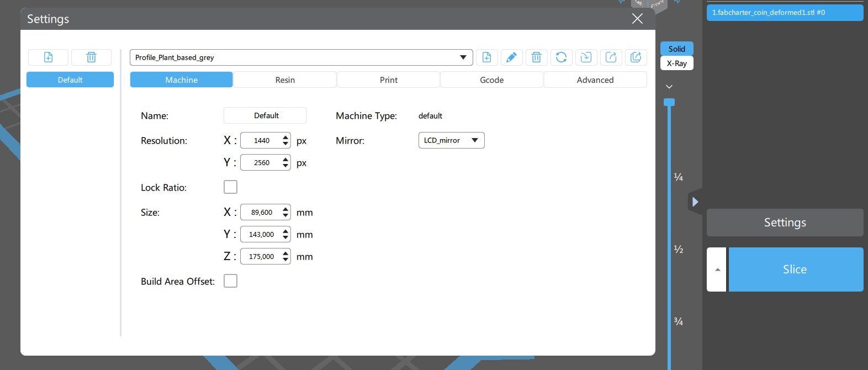Import a profile with the arrow-in icon
Viewport: 868px width, 370px height.
[x=586, y=57]
